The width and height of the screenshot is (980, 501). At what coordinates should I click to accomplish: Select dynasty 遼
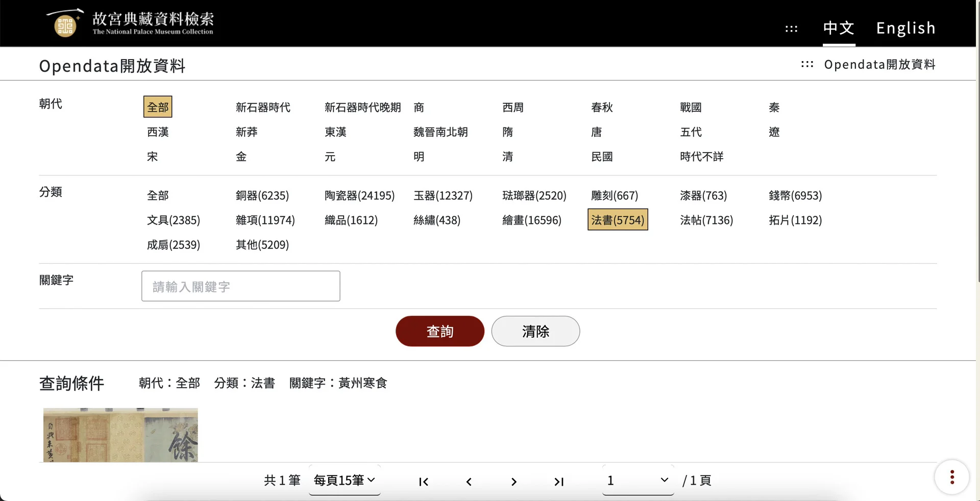(x=774, y=132)
